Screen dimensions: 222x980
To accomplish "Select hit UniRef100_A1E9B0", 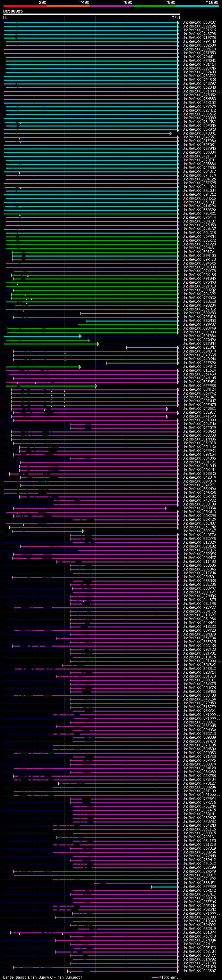I will (x=199, y=141).
